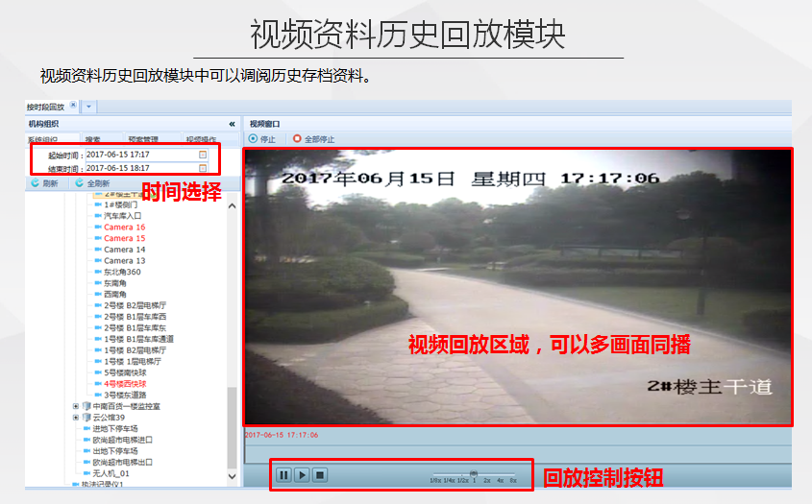The width and height of the screenshot is (812, 504).
Task: Close the 按时段回放 tab
Action: pyautogui.click(x=73, y=106)
